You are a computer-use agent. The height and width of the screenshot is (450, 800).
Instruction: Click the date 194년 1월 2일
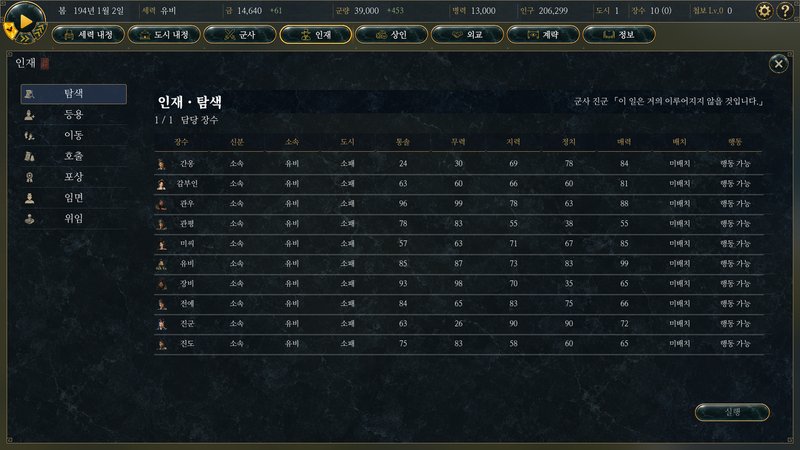[x=98, y=11]
